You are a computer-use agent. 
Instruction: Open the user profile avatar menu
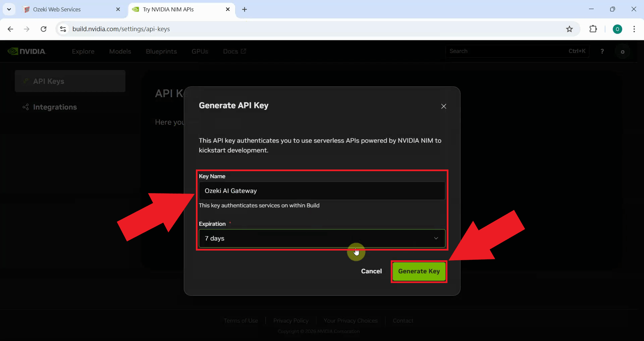[x=623, y=51]
